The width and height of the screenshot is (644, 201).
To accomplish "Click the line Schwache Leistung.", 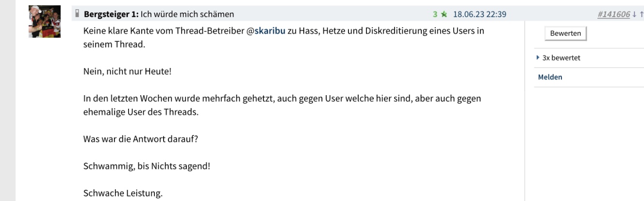I will click(x=123, y=194).
